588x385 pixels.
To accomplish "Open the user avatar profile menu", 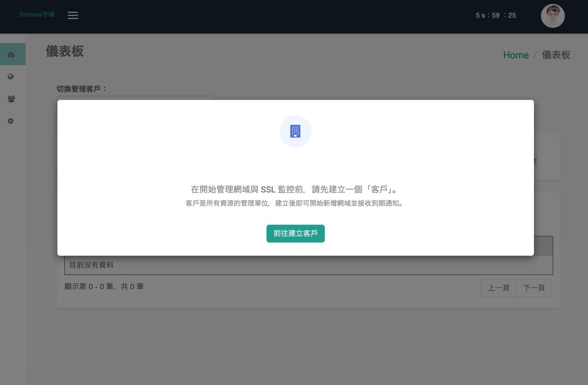I will coord(552,16).
